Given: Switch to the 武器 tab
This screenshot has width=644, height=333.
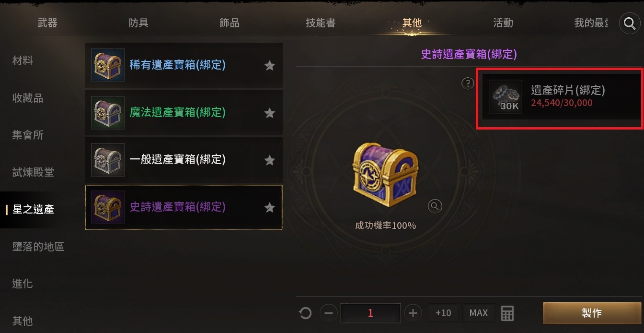Looking at the screenshot, I should click(47, 23).
